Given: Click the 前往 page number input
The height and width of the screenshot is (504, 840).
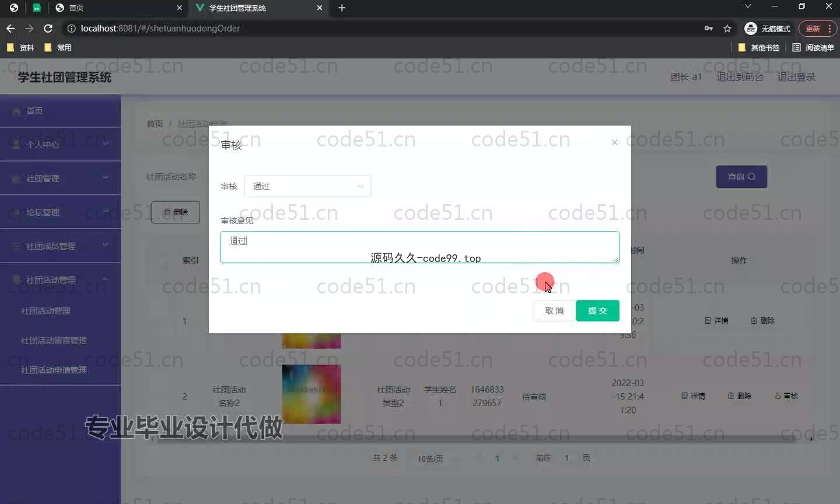Looking at the screenshot, I should (566, 458).
